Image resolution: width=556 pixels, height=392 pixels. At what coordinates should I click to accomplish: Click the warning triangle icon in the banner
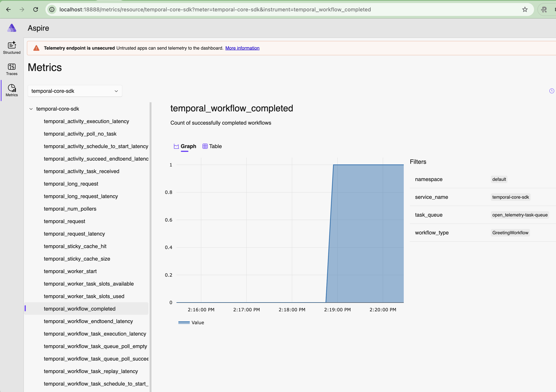click(36, 48)
